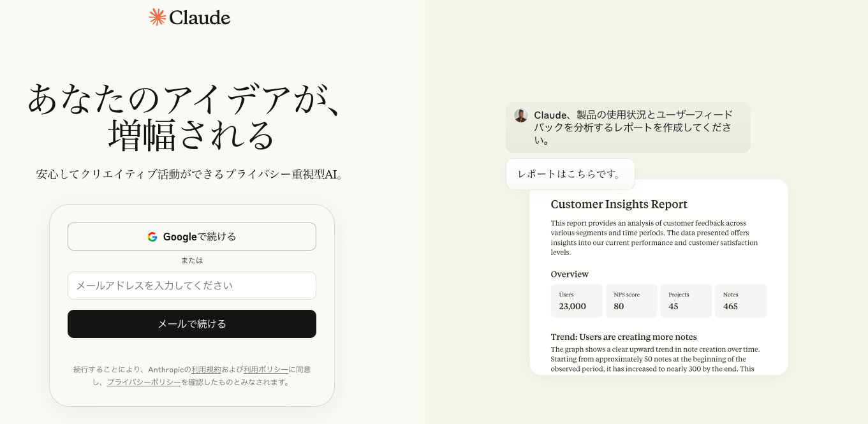The height and width of the screenshot is (424, 868).
Task: Click the Projects 45 stat card
Action: pos(686,301)
